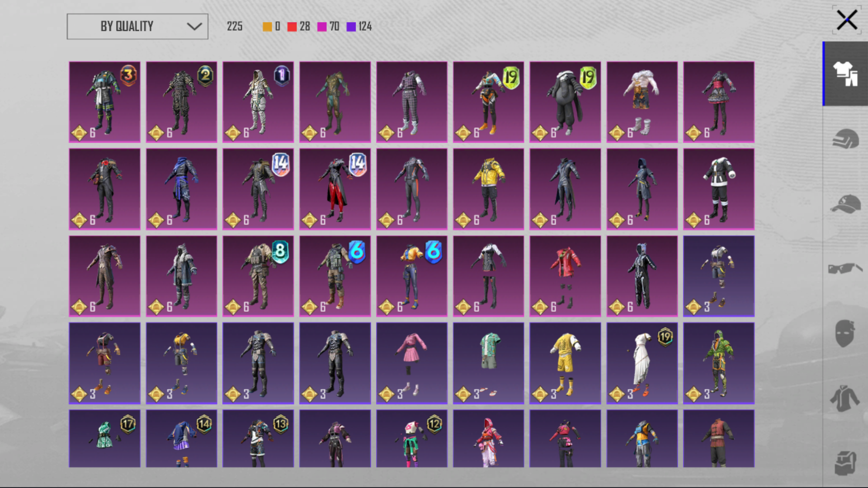Viewport: 868px width, 488px height.
Task: Select the white dress with badge 19
Action: click(x=642, y=363)
